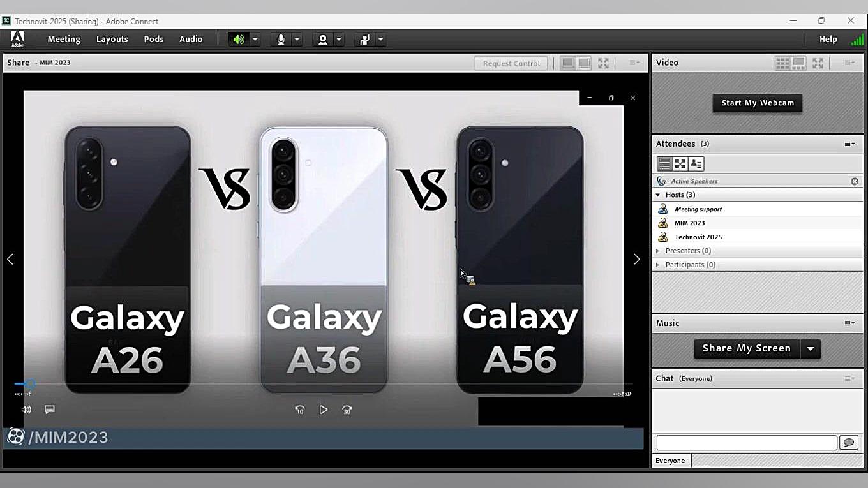Open the Video pod options menu
868x488 pixels.
(849, 63)
